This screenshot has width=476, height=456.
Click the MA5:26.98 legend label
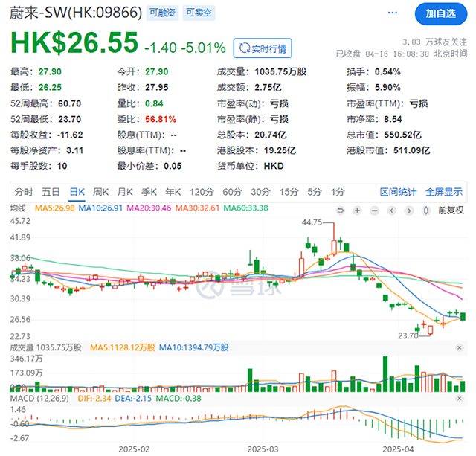pos(54,208)
